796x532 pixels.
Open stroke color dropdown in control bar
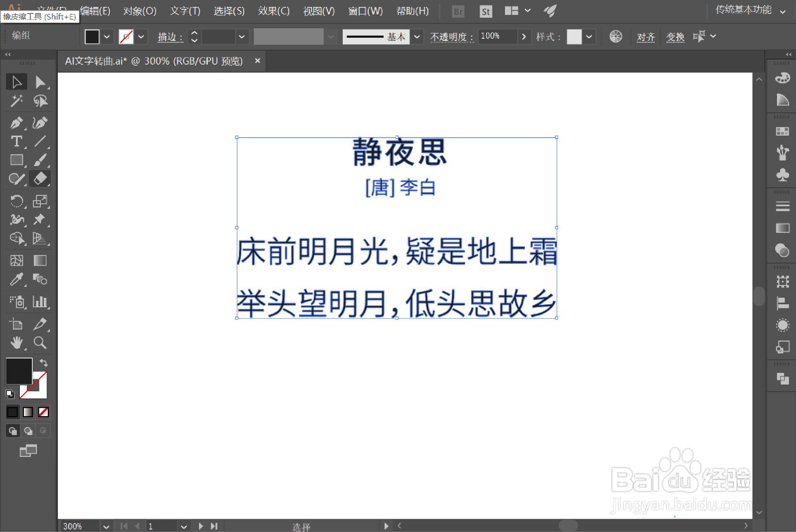pyautogui.click(x=141, y=36)
